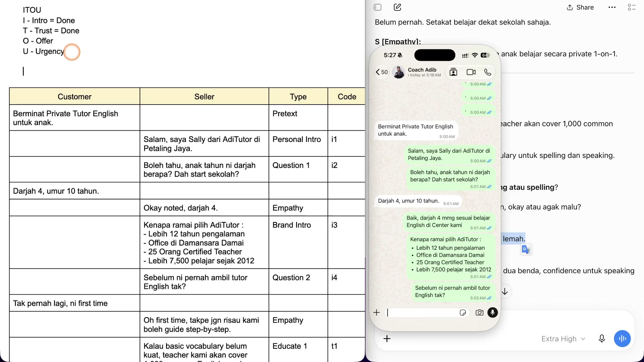The width and height of the screenshot is (644, 362).
Task: Click the 'Brand Intro' type cell
Action: coord(298,242)
